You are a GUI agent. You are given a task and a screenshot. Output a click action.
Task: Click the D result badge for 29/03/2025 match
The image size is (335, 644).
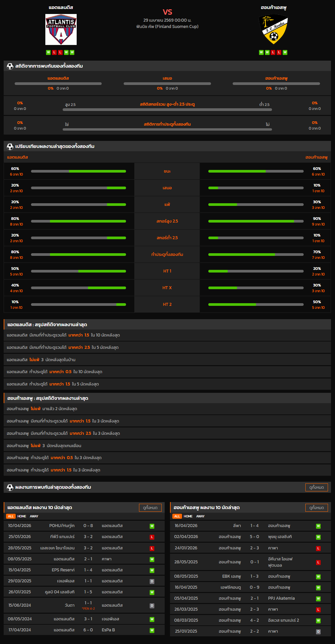tap(152, 581)
